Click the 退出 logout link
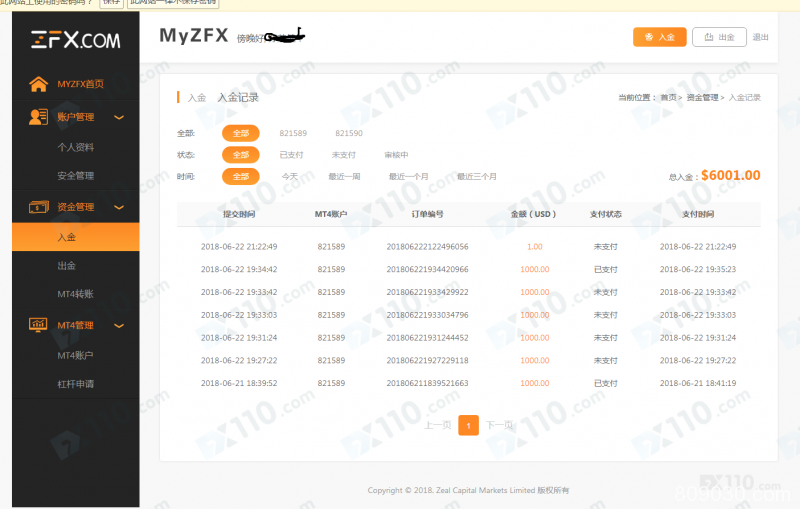This screenshot has width=800, height=509. point(760,37)
